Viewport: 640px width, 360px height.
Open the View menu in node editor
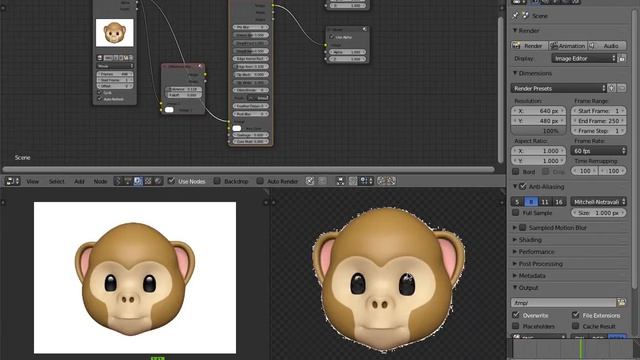pos(33,181)
